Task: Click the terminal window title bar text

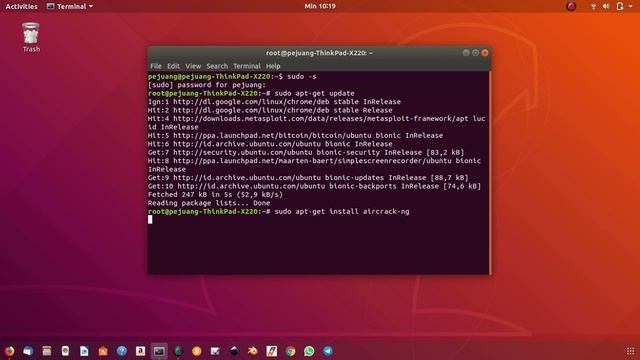Action: click(319, 53)
